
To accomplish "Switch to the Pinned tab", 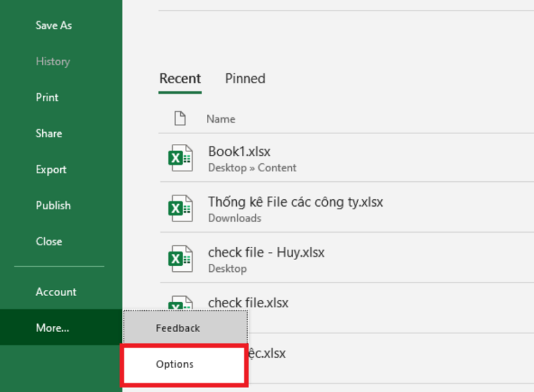I will (x=245, y=79).
